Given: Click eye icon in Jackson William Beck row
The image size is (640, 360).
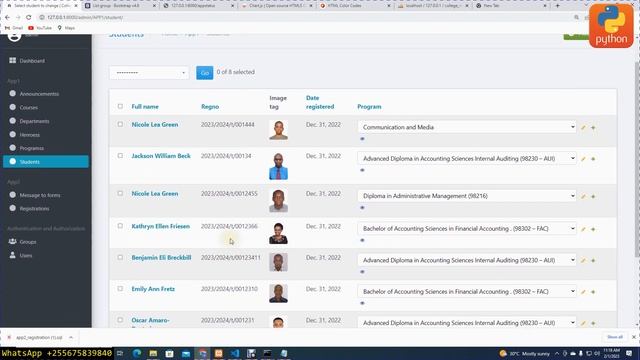Looking at the screenshot, I should [x=362, y=170].
